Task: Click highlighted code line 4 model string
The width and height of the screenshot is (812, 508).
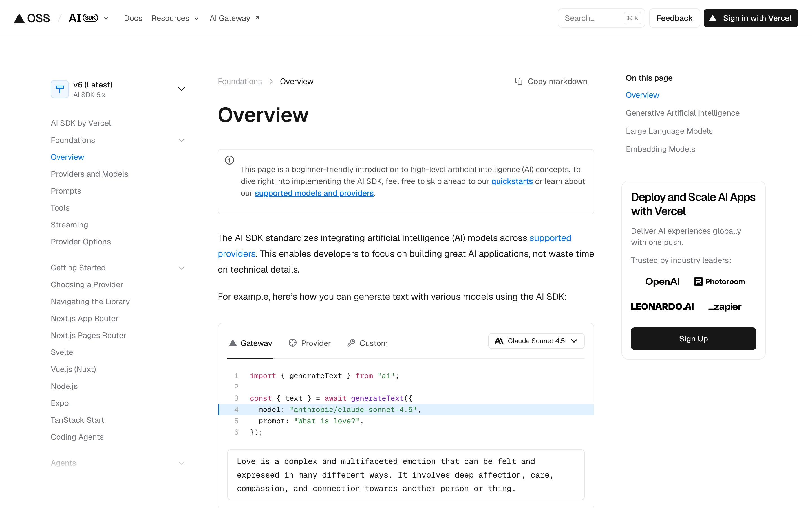Action: (x=353, y=410)
